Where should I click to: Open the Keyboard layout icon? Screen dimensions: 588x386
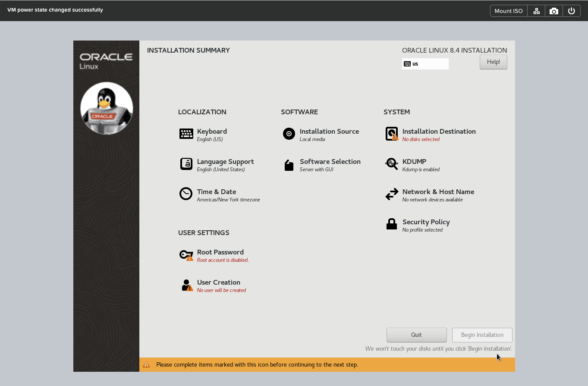[186, 134]
